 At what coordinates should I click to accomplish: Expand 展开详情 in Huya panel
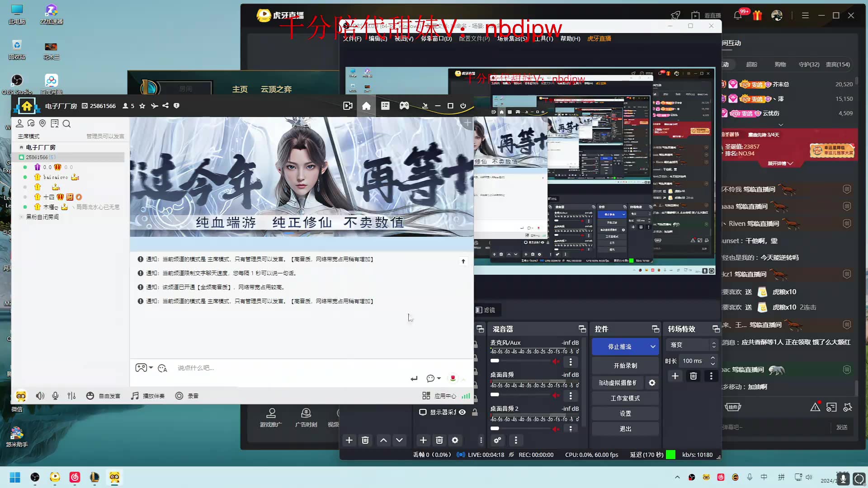coord(780,164)
